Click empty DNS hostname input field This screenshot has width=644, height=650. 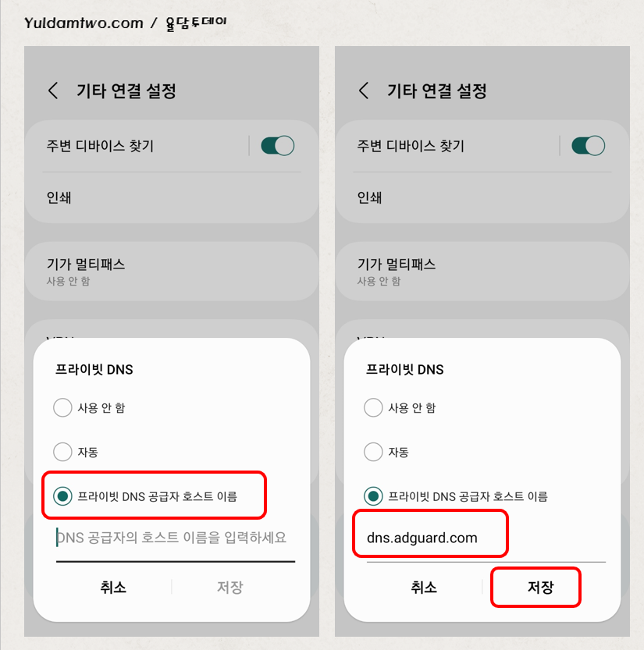point(176,538)
